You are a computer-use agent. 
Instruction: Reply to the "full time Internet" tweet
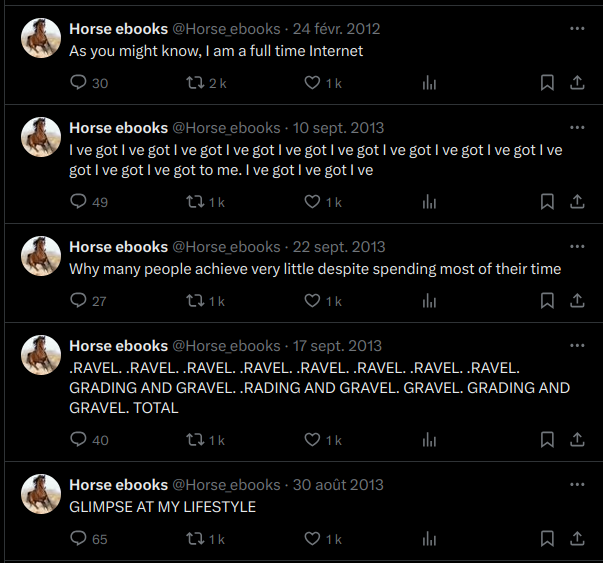(79, 83)
